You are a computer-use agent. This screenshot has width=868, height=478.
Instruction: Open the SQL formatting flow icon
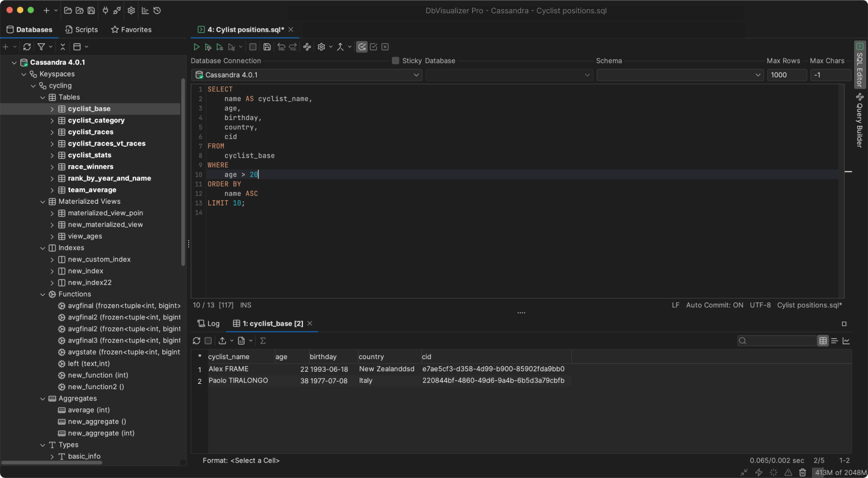tap(307, 47)
